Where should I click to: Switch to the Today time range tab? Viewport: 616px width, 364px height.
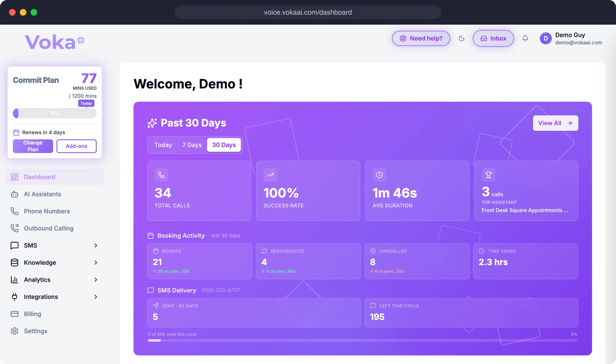pos(163,145)
